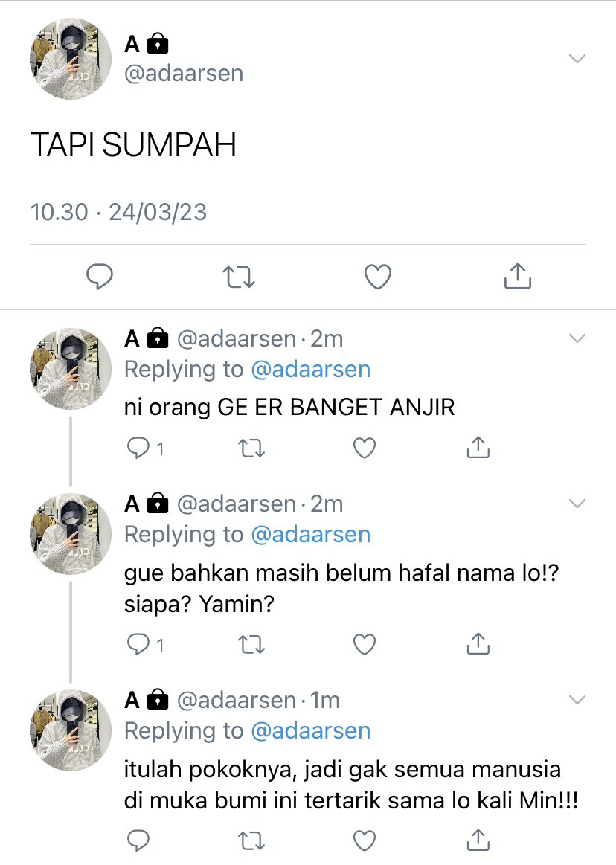Like the itulah pokoknya reply
616x865 pixels.
tap(365, 840)
